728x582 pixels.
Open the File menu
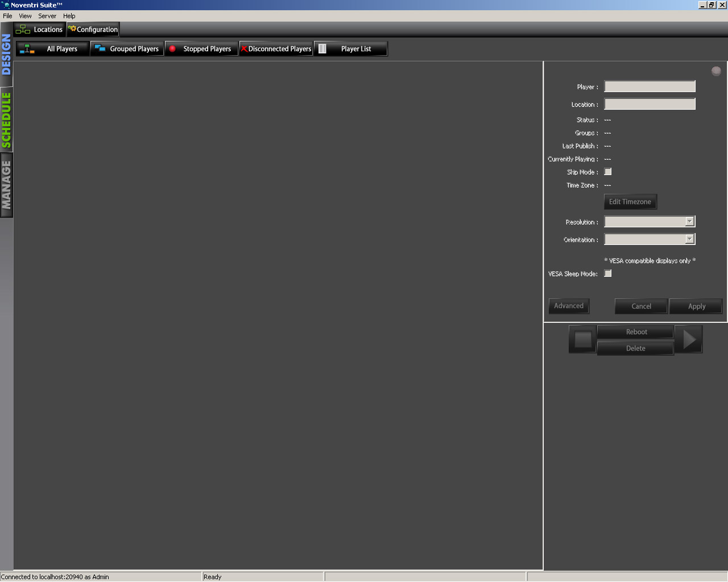(7, 16)
